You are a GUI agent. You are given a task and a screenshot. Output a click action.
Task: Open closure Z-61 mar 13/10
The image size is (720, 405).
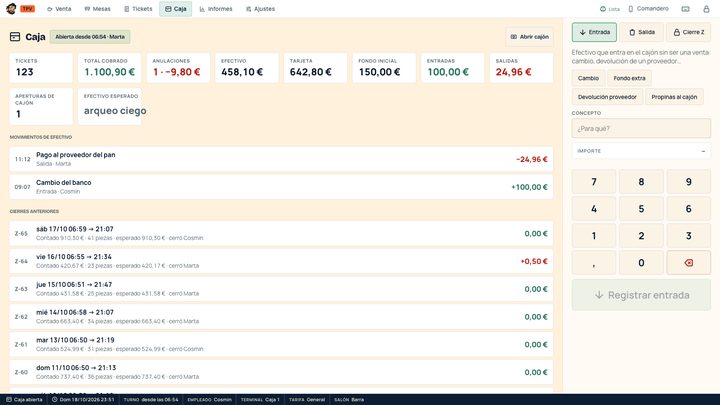[x=281, y=344]
